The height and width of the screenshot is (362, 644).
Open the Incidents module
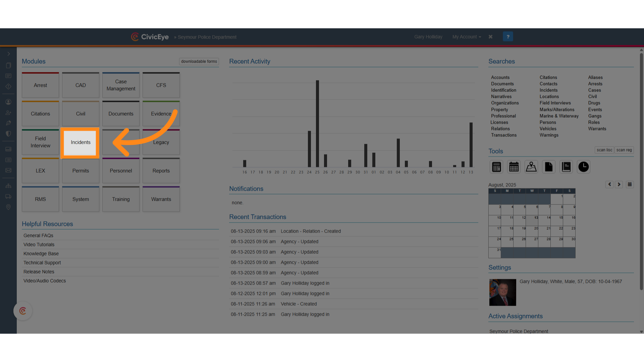coord(80,142)
